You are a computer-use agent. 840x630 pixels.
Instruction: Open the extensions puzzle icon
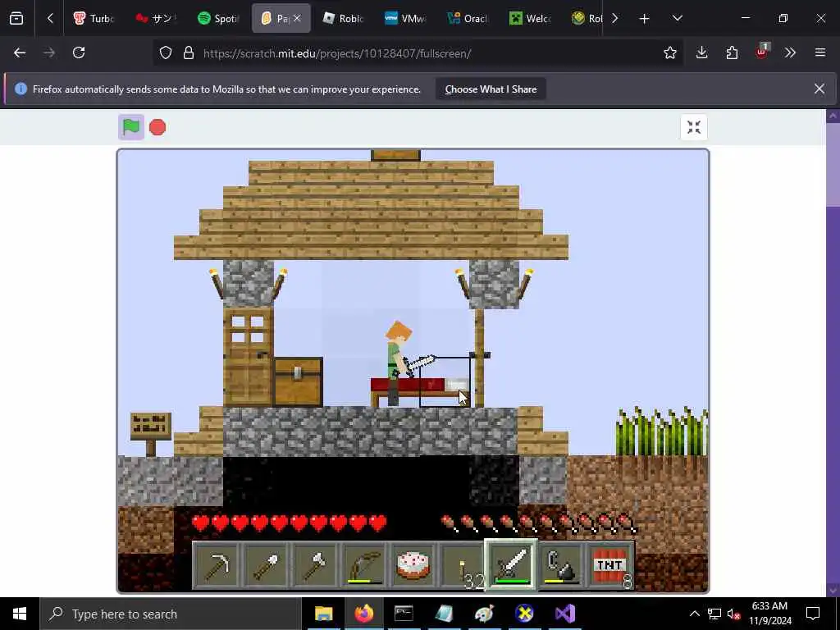732,52
